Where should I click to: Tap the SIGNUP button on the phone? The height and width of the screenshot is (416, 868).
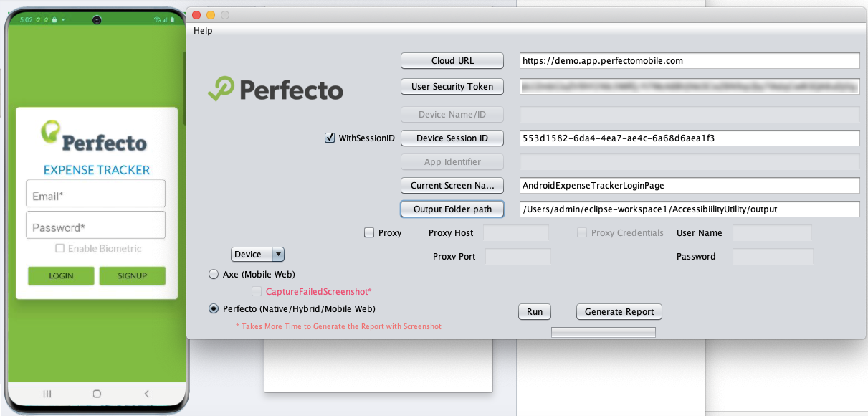[132, 275]
